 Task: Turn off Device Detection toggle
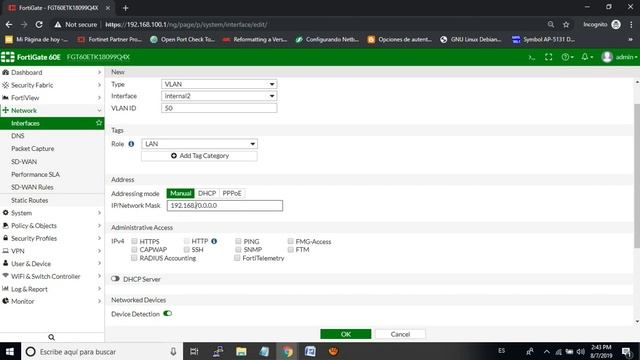(x=167, y=313)
